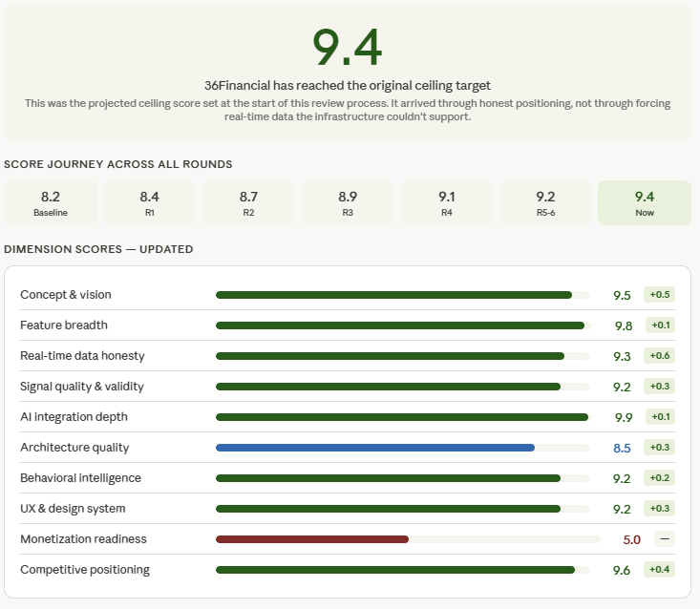Select the highlighted Now 9.4 card
This screenshot has width=700, height=609.
[x=645, y=202]
